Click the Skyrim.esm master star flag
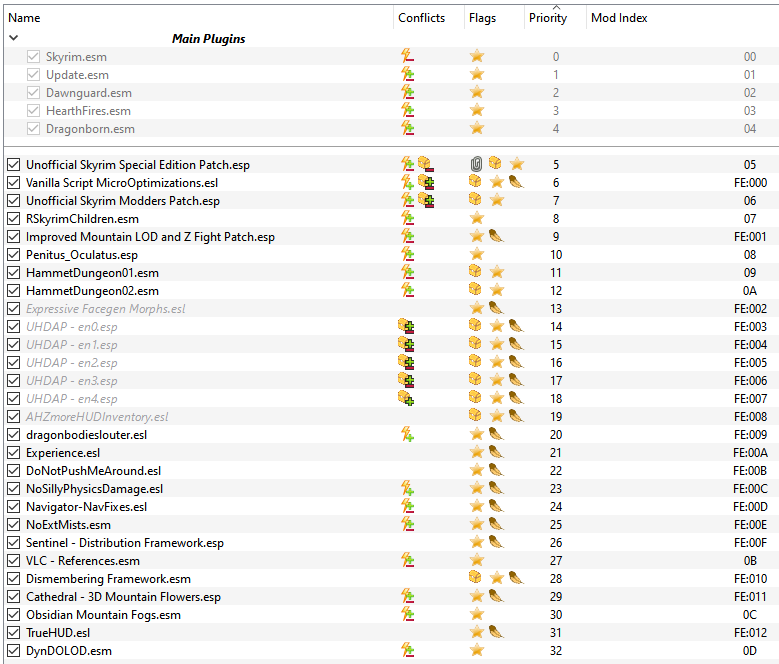This screenshot has height=664, width=779. tap(477, 56)
